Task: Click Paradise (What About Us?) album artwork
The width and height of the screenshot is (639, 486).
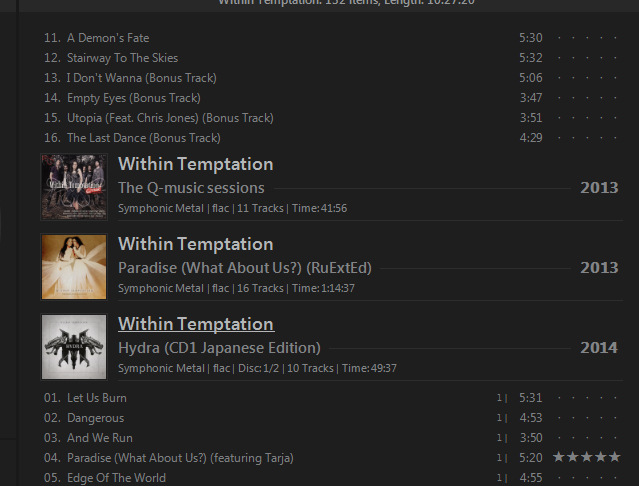Action: (x=74, y=267)
